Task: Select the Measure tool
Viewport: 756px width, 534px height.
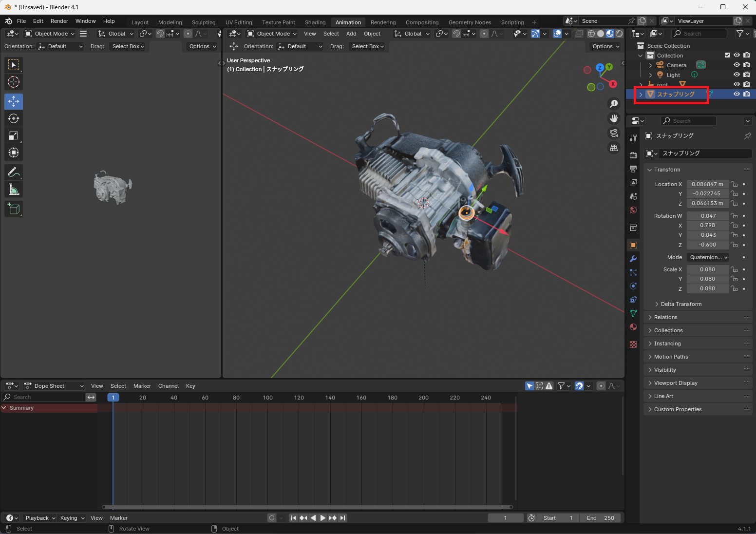Action: tap(14, 190)
